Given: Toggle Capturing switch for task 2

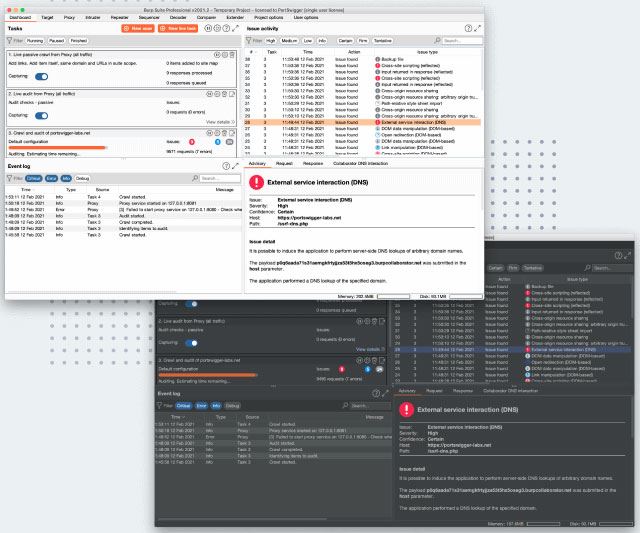Looking at the screenshot, I should (x=42, y=116).
